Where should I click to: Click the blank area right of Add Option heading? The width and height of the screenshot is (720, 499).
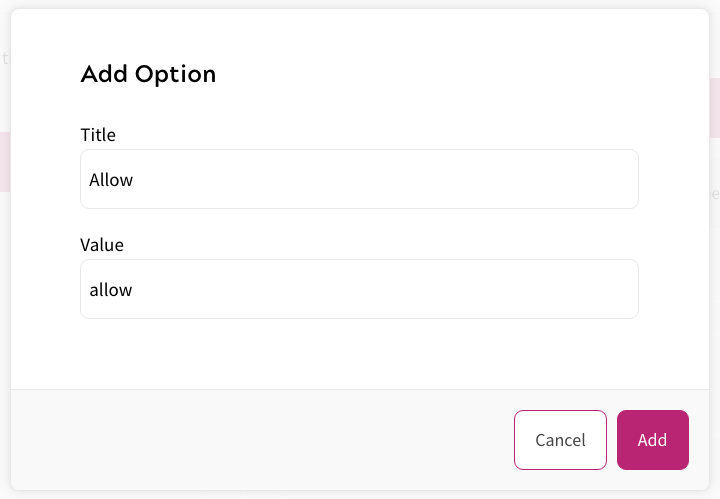(450, 74)
